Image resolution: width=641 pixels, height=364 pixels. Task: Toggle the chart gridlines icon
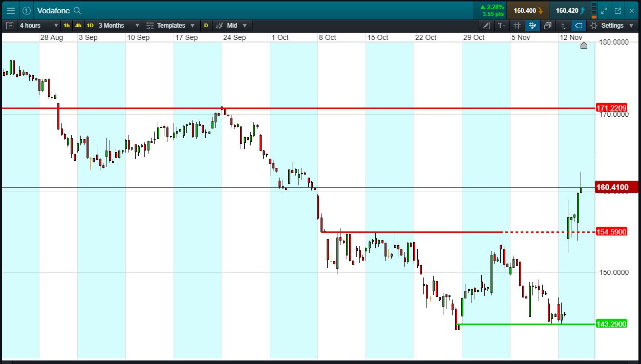tap(517, 26)
